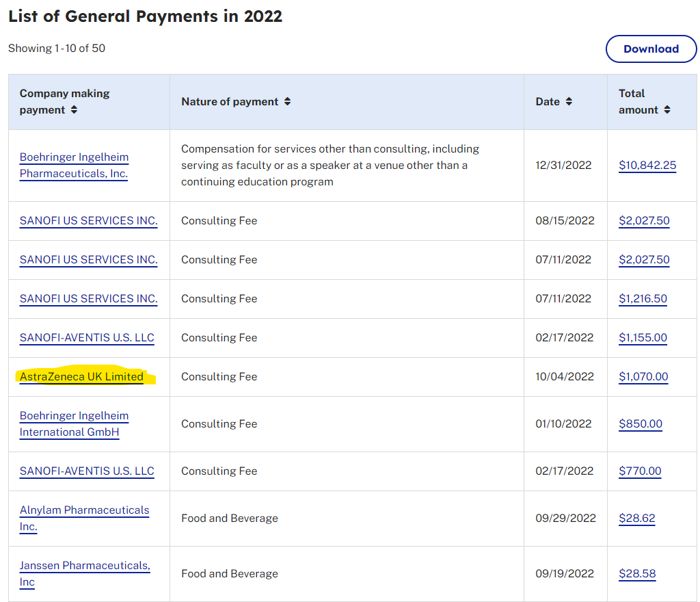This screenshot has width=700, height=602.
Task: Sort by Nature of payment column
Action: pos(287,102)
